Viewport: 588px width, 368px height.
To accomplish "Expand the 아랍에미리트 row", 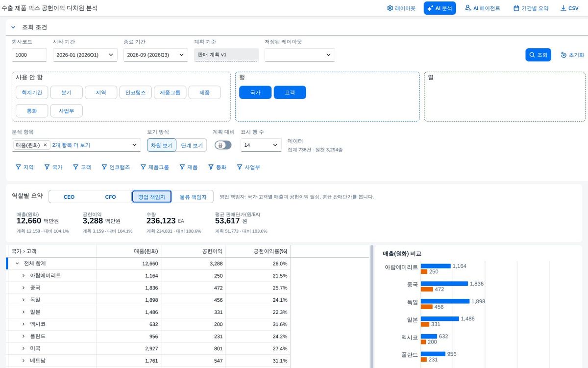I will [24, 276].
